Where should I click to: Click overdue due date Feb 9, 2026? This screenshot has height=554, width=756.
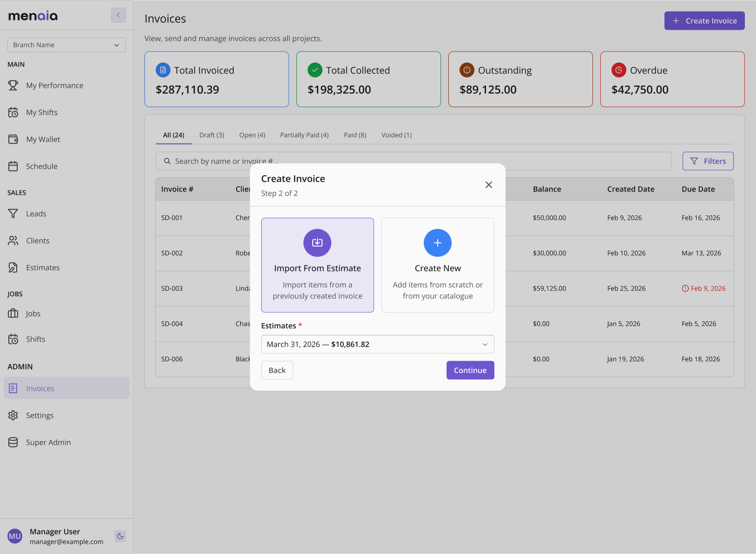click(703, 288)
